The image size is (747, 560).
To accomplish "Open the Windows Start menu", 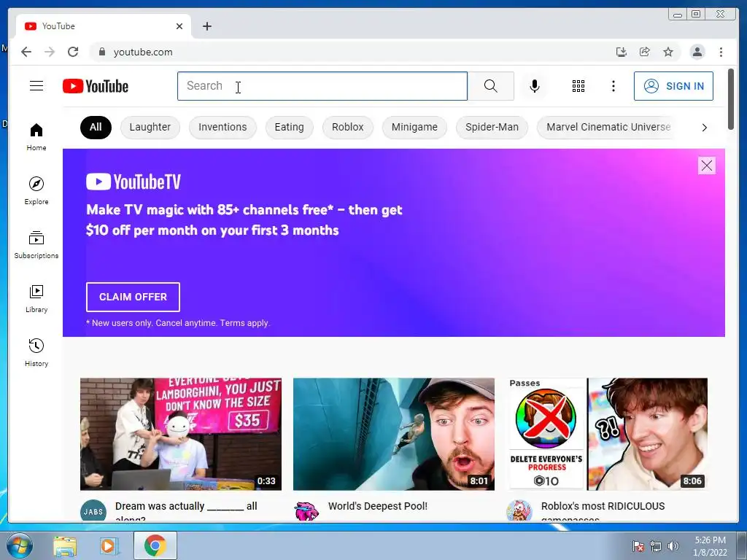I will [x=19, y=545].
